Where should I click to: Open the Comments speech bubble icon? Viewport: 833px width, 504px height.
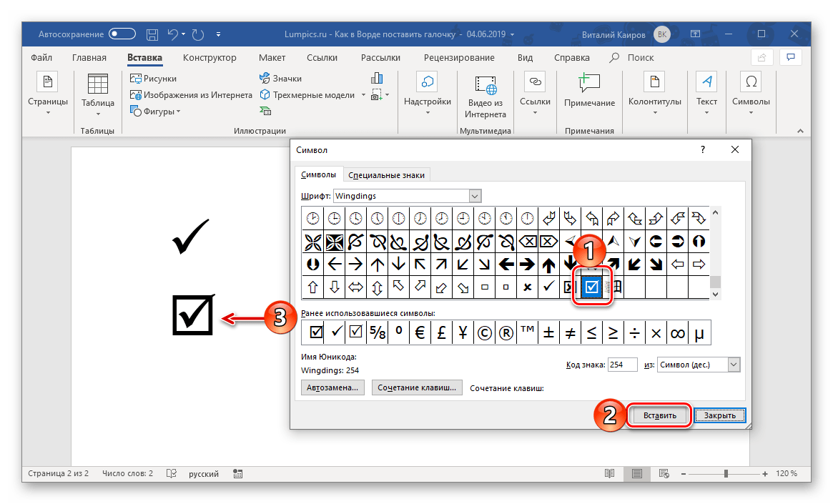[791, 57]
